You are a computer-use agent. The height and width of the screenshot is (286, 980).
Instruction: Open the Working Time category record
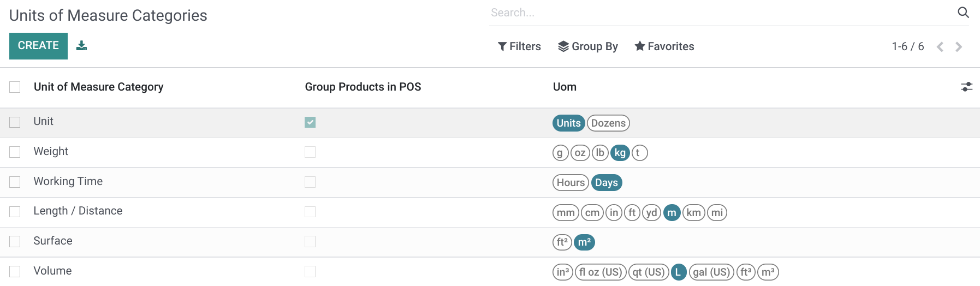point(68,181)
